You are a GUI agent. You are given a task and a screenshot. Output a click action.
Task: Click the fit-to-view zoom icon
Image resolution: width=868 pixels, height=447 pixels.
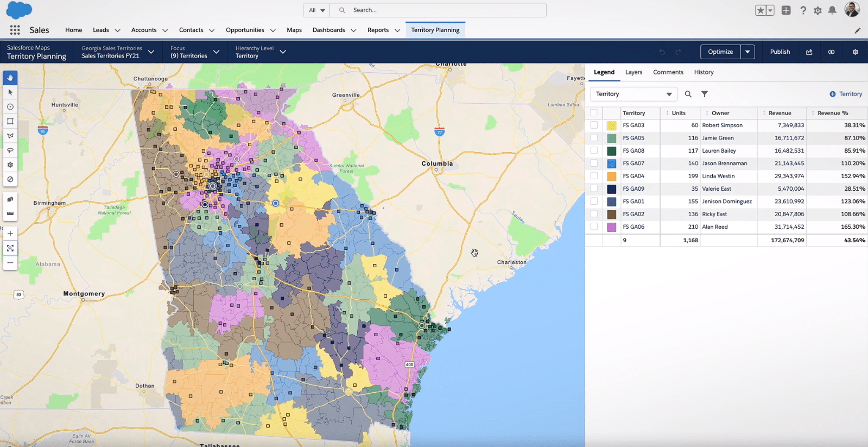click(x=10, y=248)
